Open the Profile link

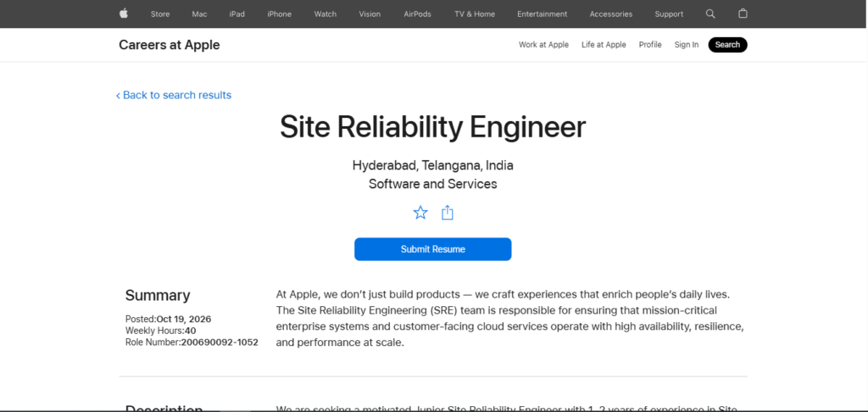click(650, 45)
